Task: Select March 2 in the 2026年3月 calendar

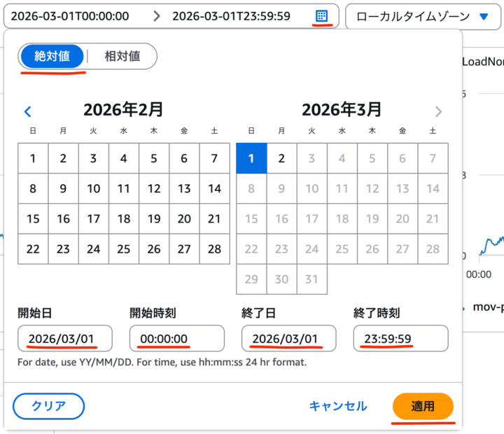Action: click(x=281, y=158)
